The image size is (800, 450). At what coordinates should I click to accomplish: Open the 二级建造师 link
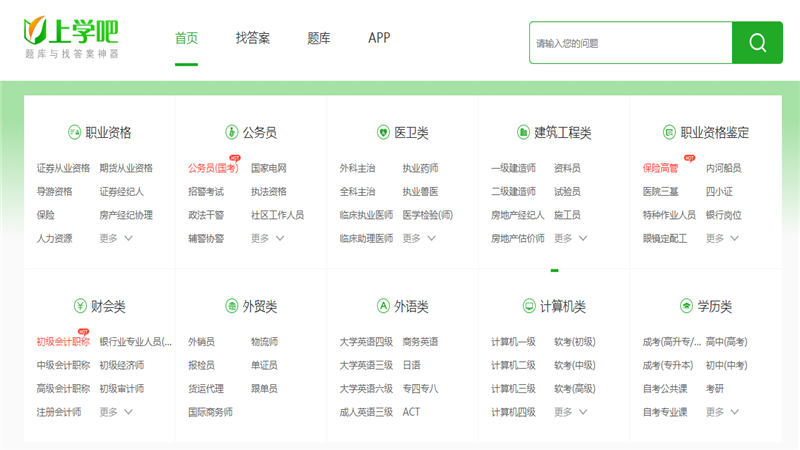point(513,191)
